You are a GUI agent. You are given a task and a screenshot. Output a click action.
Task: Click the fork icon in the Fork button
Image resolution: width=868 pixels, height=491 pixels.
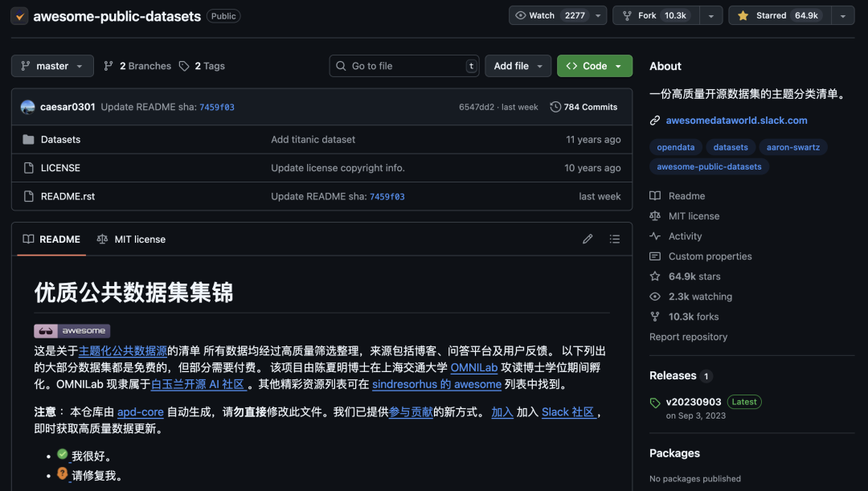coord(627,15)
